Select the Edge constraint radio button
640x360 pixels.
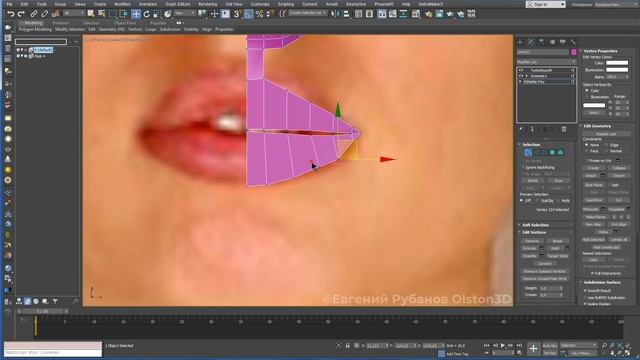click(x=607, y=145)
